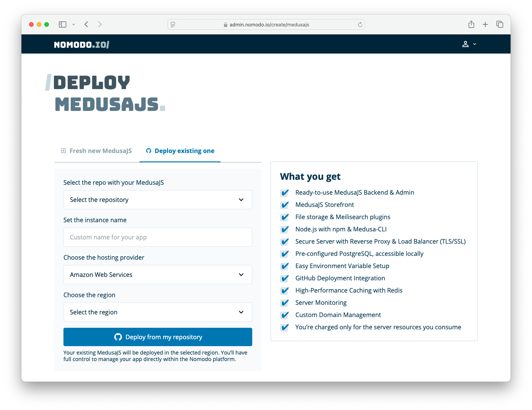532x410 pixels.
Task: Go forward with the browser forward arrow
Action: 100,24
